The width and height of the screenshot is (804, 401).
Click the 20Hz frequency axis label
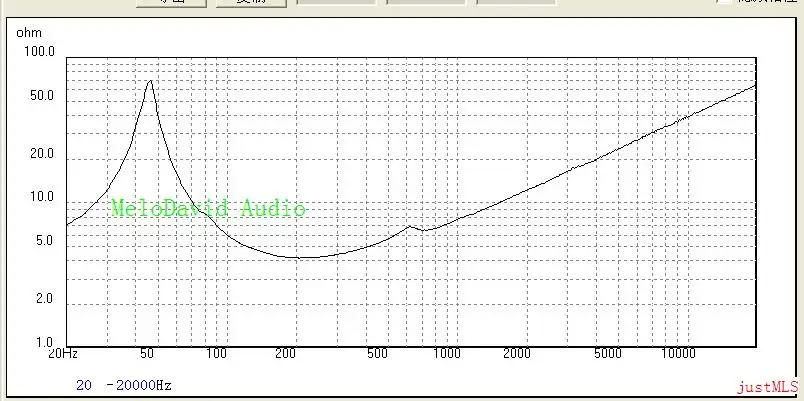point(63,353)
